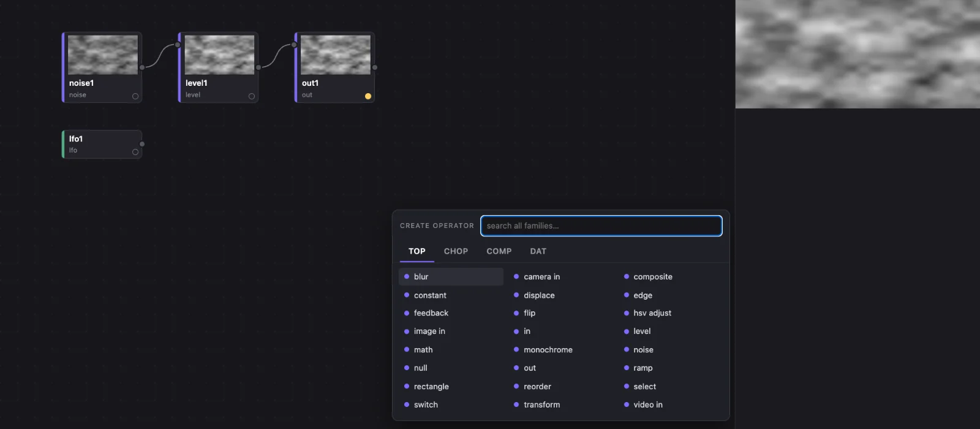
Task: Select the noise1 node thumbnail
Action: (103, 55)
